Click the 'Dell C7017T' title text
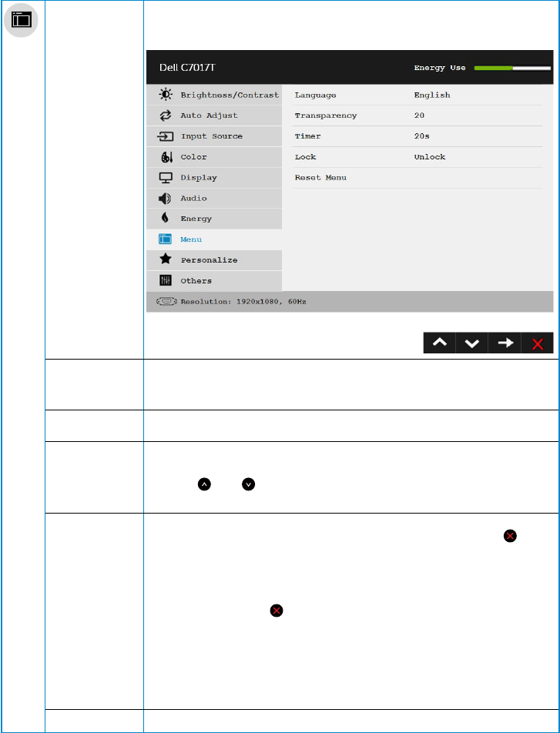 (x=188, y=68)
